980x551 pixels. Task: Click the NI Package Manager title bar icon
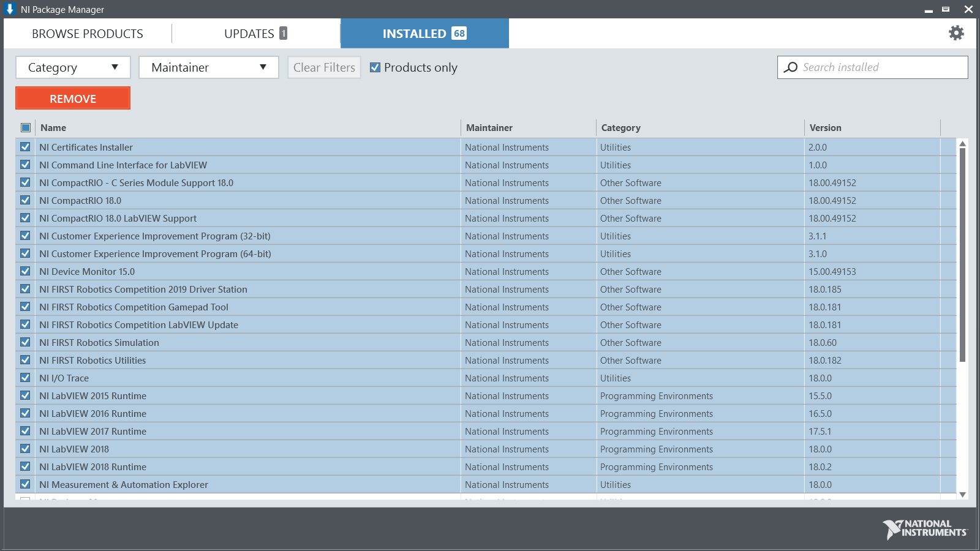pyautogui.click(x=9, y=9)
